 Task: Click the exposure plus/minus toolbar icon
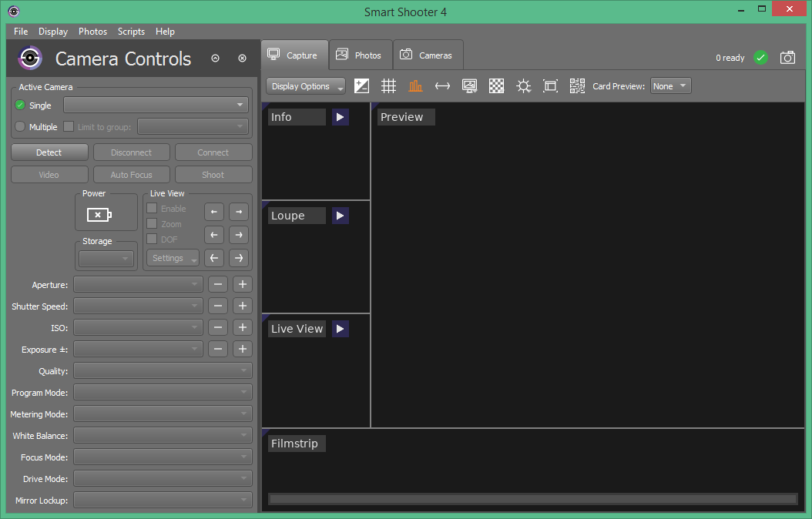pos(361,86)
